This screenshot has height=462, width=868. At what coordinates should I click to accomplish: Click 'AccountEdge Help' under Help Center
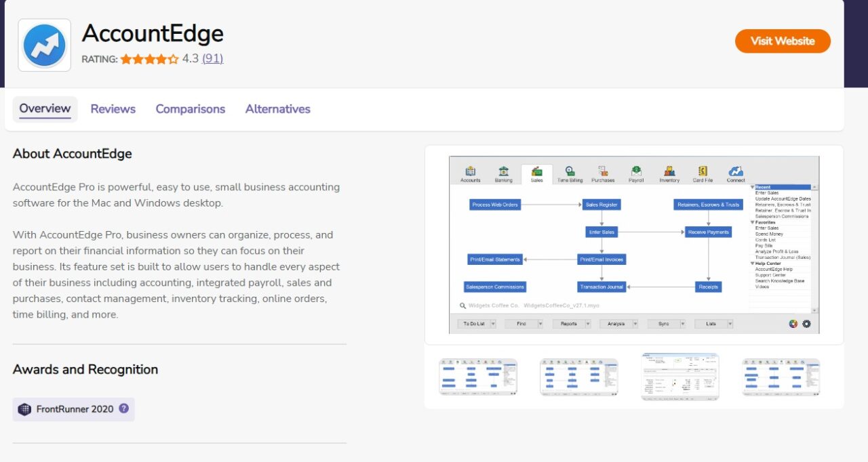click(x=774, y=270)
